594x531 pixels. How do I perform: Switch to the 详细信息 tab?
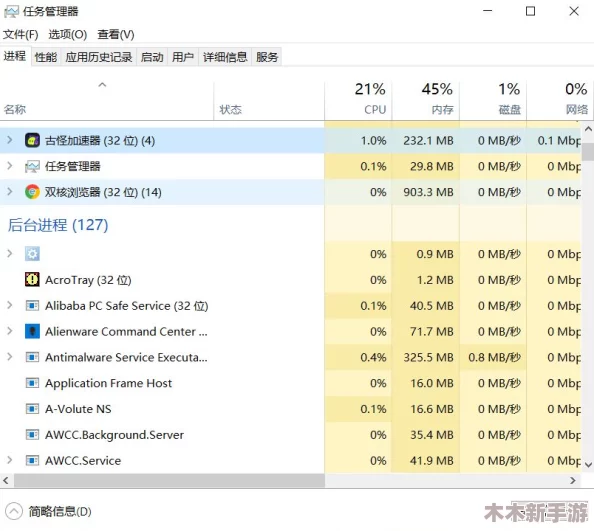[x=225, y=57]
